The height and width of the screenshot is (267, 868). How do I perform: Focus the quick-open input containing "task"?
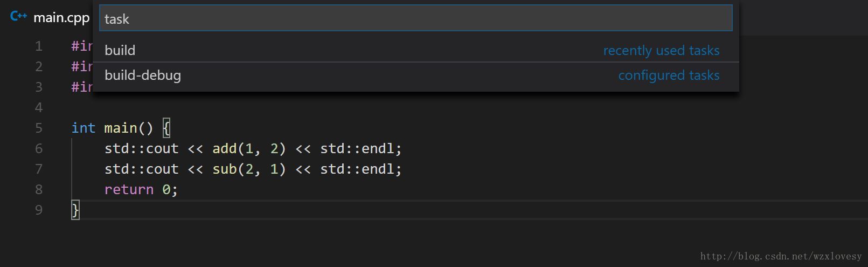(415, 18)
